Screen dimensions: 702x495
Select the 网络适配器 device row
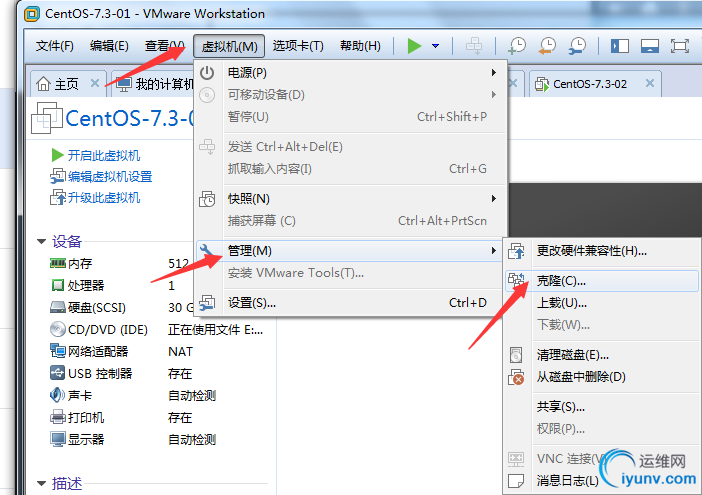[x=121, y=352]
